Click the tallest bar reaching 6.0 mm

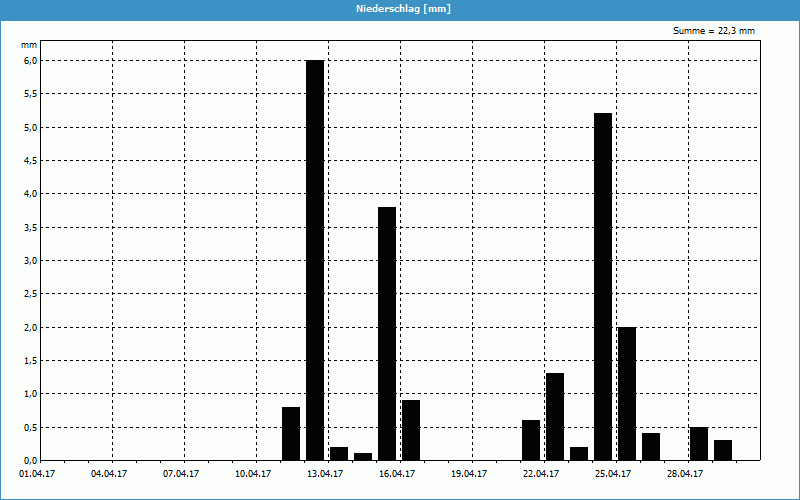[x=315, y=260]
